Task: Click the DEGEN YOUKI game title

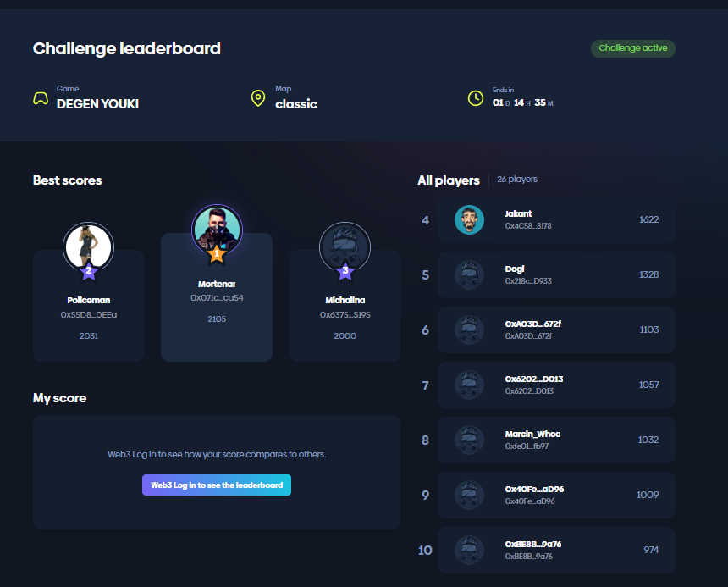Action: coord(97,104)
